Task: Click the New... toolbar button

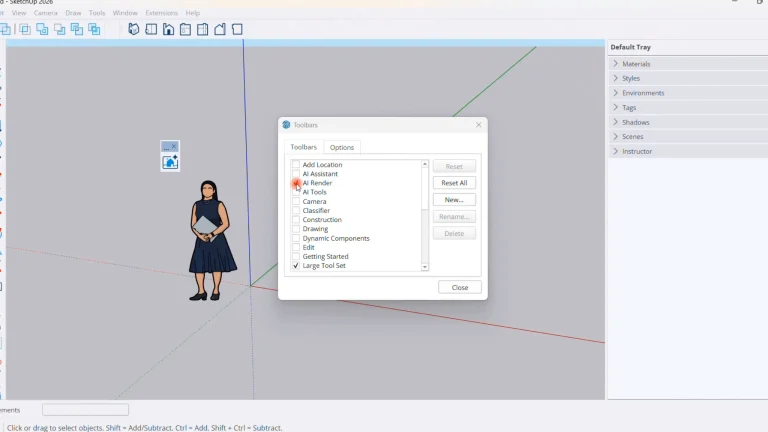Action: 454,200
